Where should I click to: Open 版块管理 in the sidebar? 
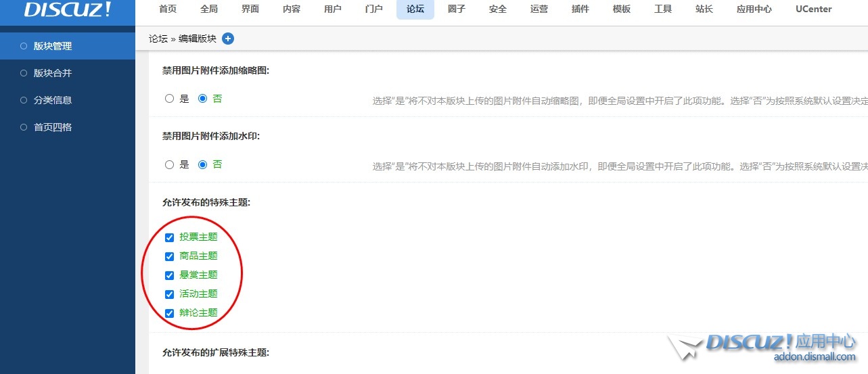pos(53,46)
